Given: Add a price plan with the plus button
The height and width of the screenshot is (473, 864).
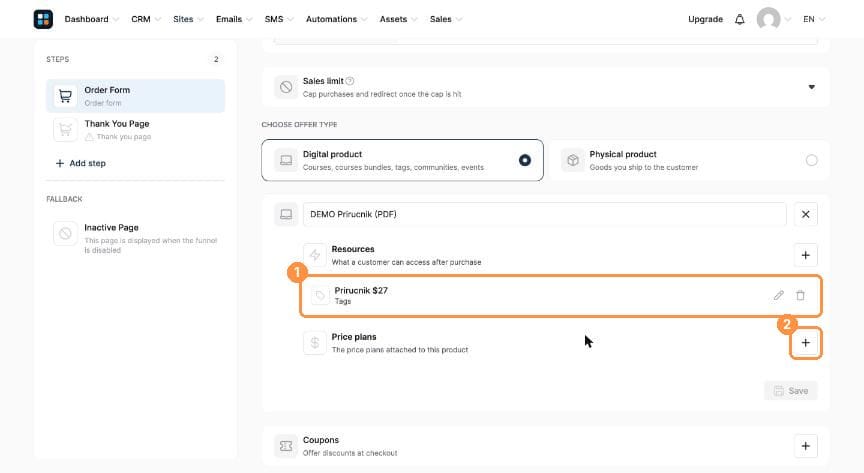Looking at the screenshot, I should pyautogui.click(x=806, y=343).
